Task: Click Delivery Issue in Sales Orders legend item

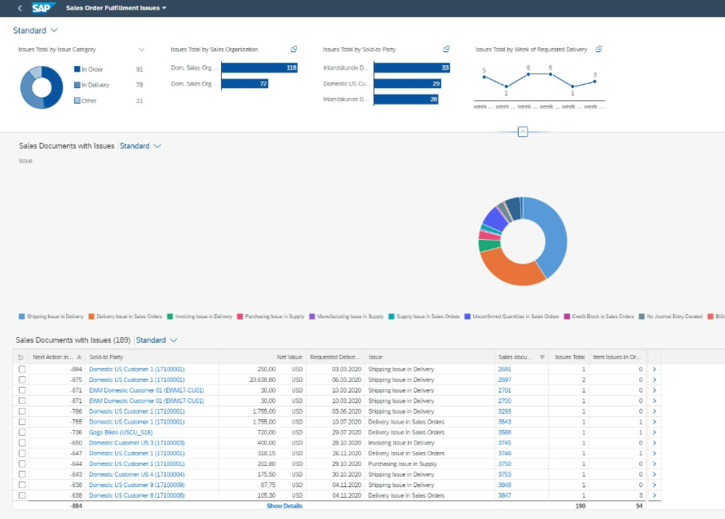Action: 125,316
